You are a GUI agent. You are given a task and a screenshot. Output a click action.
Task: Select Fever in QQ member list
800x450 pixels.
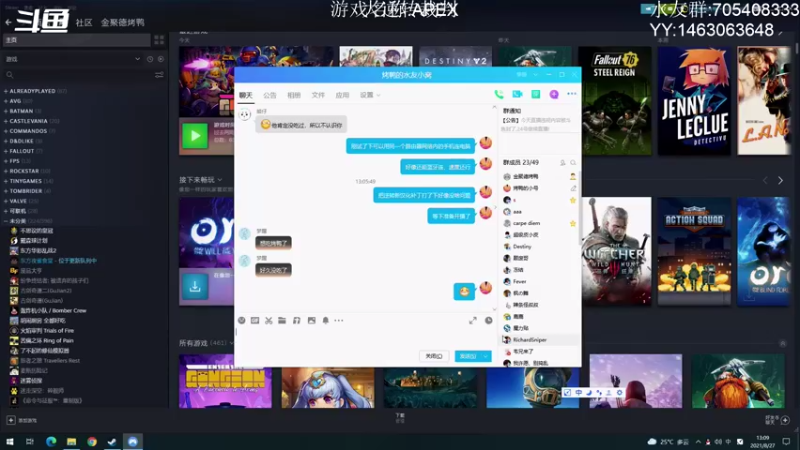click(519, 281)
